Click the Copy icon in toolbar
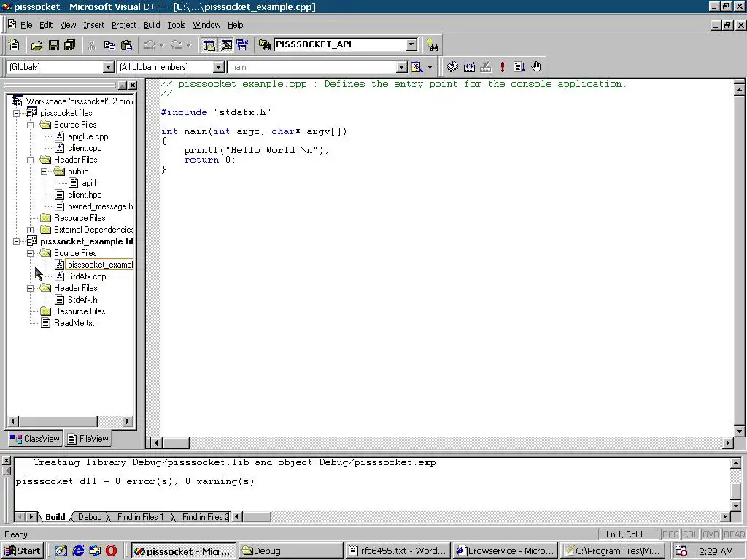 pyautogui.click(x=109, y=45)
